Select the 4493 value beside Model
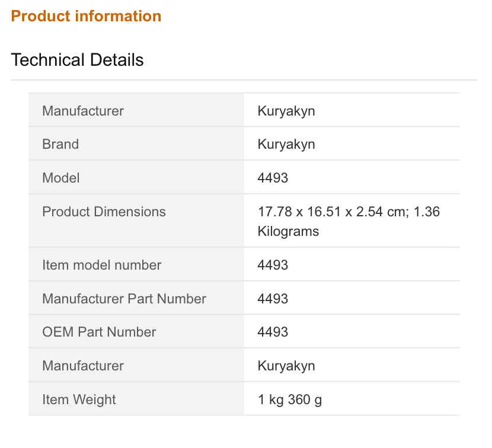Viewport: 492px width, 448px height. coord(273,178)
